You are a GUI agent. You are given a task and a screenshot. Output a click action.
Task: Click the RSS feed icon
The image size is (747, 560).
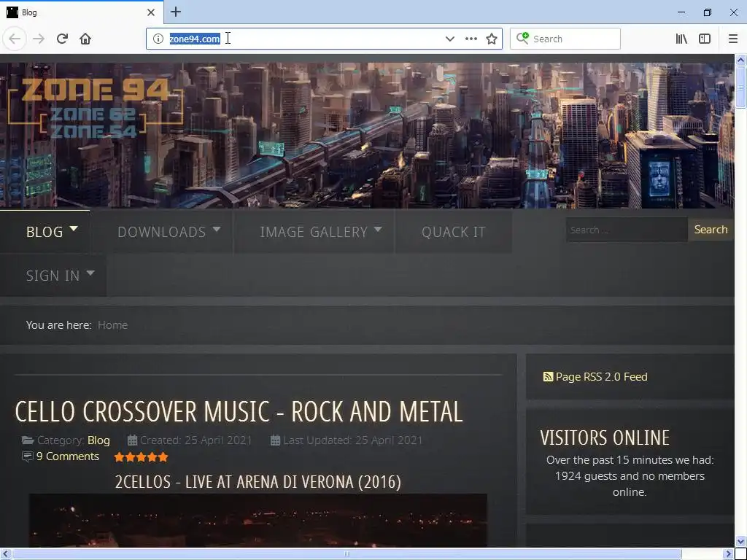click(548, 377)
